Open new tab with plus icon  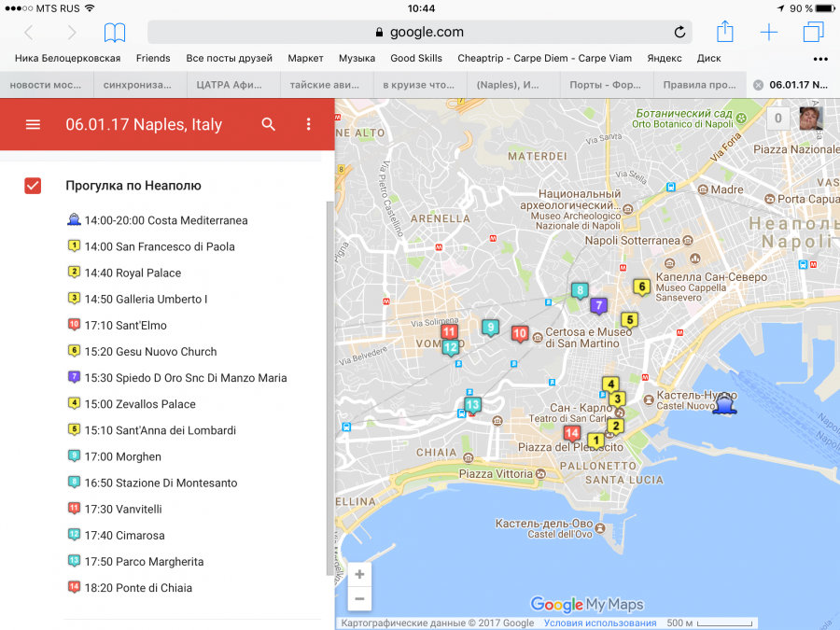click(x=768, y=33)
